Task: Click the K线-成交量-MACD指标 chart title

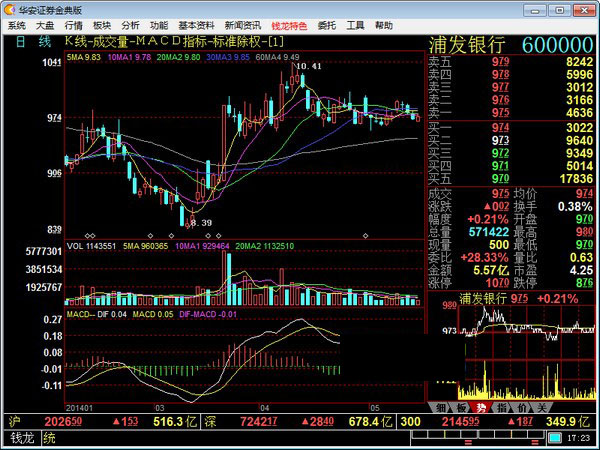Action: point(174,41)
